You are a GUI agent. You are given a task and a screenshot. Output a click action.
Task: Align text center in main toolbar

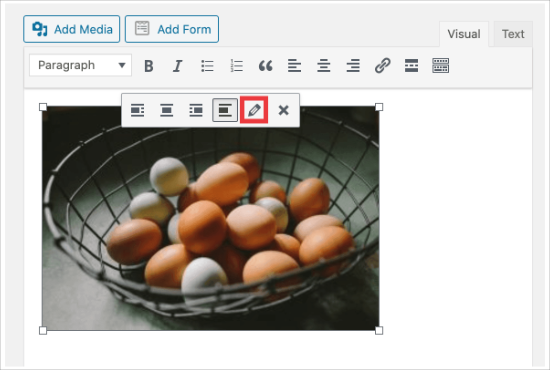(324, 66)
